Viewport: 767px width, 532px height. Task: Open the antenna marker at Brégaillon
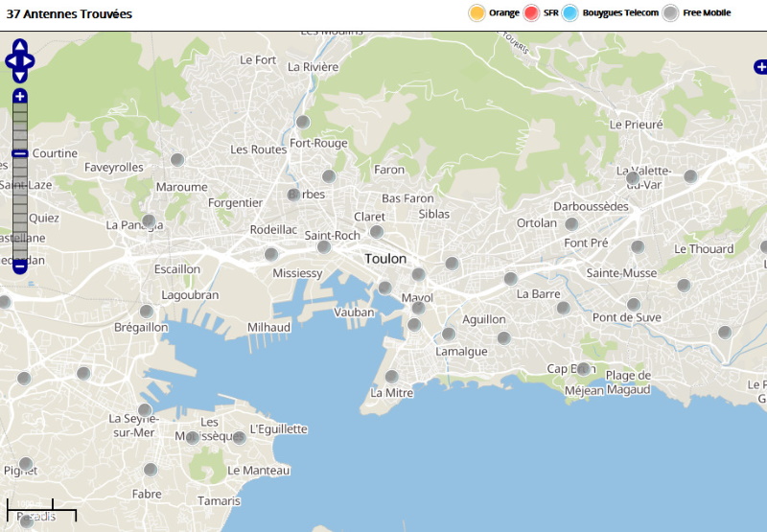point(147,311)
